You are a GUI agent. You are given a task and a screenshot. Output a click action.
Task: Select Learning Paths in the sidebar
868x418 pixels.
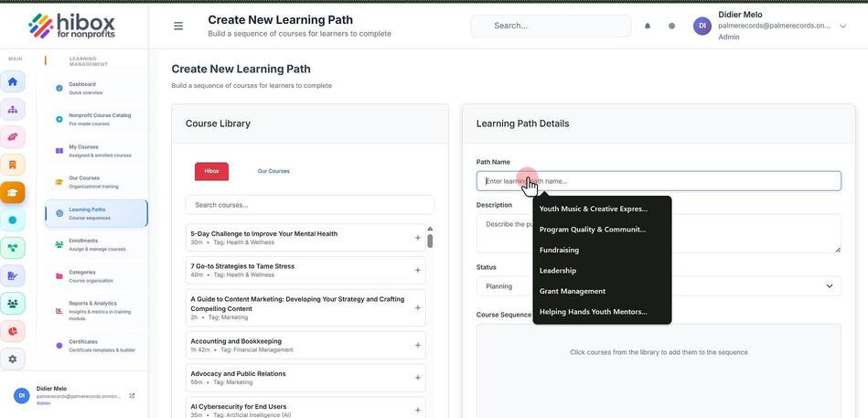pos(96,213)
